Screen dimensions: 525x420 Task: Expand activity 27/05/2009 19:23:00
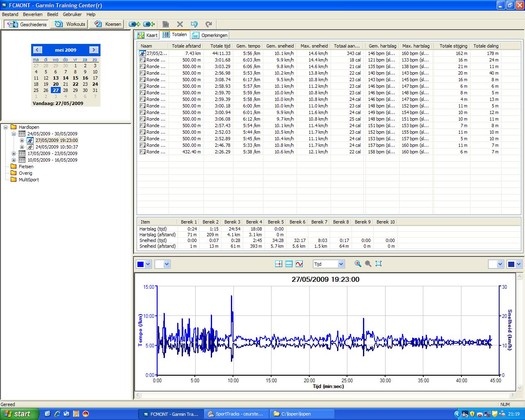[x=22, y=140]
